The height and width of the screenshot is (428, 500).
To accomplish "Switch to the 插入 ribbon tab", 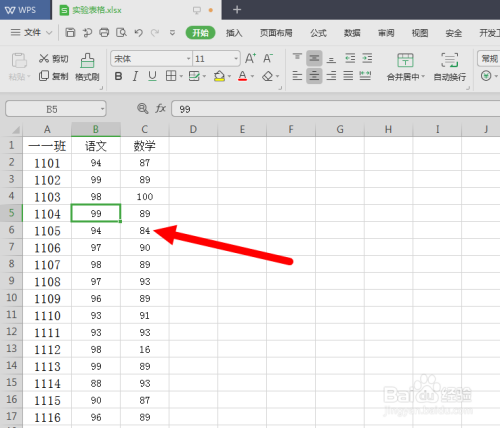I will click(234, 33).
